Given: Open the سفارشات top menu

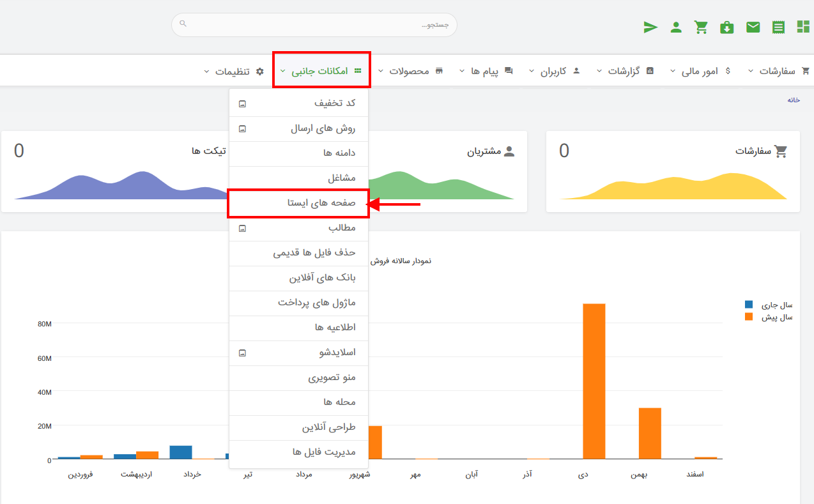Looking at the screenshot, I should coord(778,71).
